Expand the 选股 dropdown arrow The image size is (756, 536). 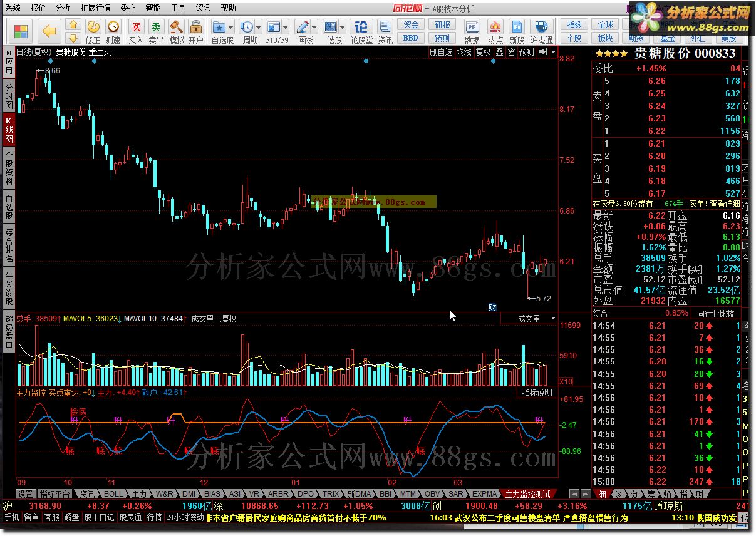coord(343,27)
